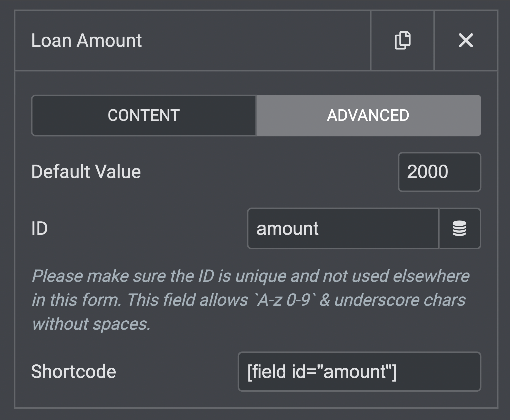Click the "without spaces." hint line
The image size is (510, 420).
[91, 324]
